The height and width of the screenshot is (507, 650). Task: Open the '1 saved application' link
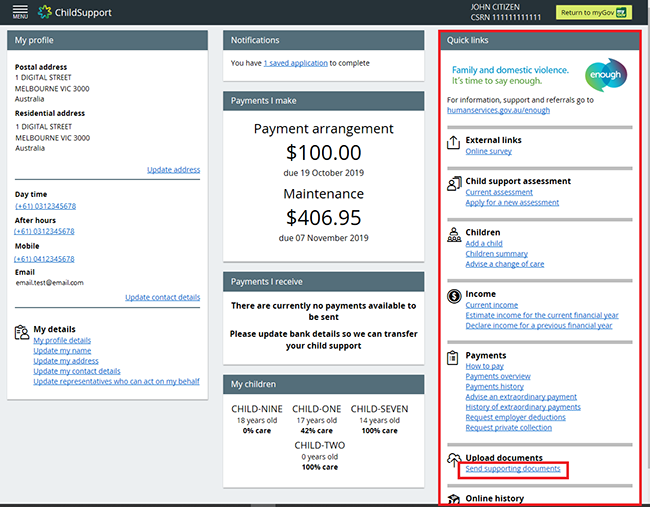pyautogui.click(x=295, y=63)
